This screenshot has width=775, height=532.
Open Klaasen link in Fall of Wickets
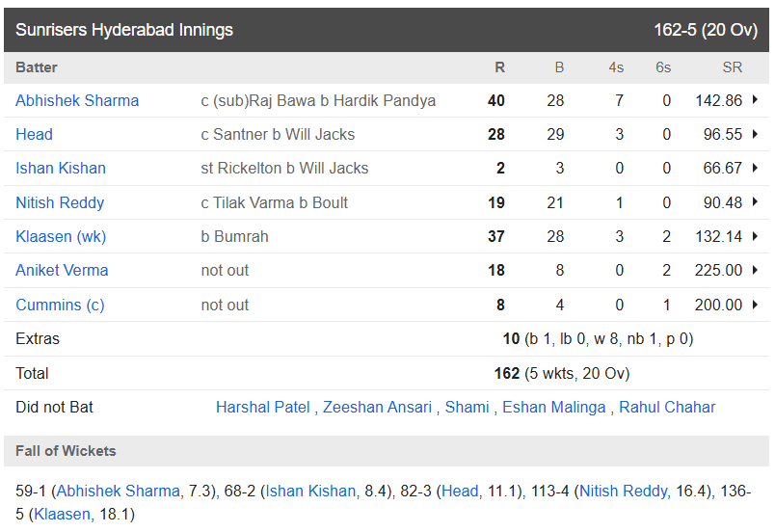(62, 515)
